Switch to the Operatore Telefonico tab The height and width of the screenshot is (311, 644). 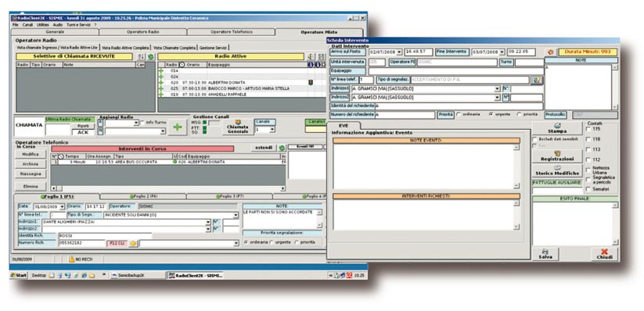click(x=231, y=32)
